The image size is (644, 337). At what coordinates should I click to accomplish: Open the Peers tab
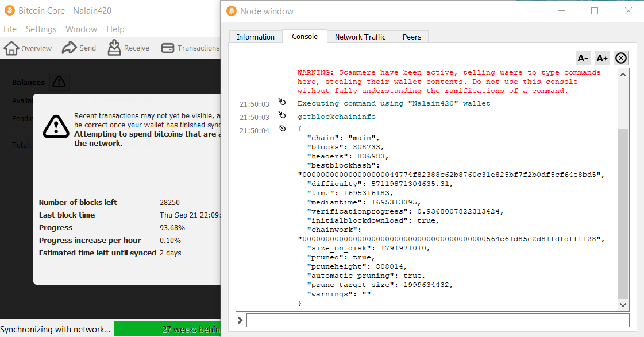tap(411, 37)
